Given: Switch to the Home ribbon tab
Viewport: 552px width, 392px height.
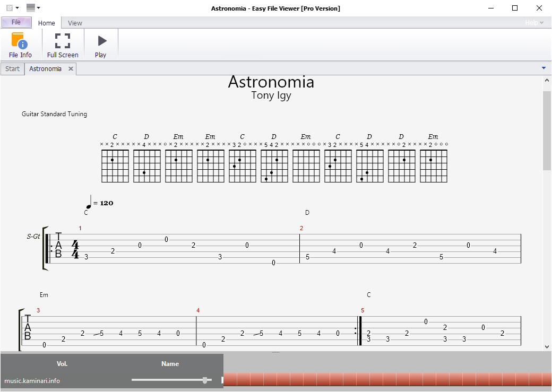Looking at the screenshot, I should click(x=47, y=23).
